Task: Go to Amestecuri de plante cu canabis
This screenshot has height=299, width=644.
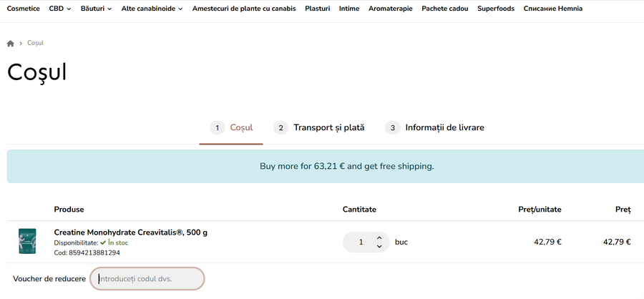Action: 245,9
